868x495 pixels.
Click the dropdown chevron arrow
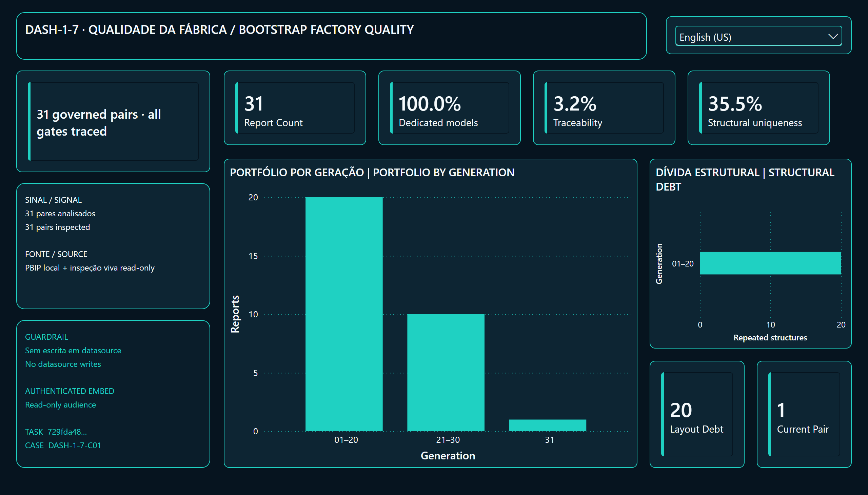pos(833,36)
